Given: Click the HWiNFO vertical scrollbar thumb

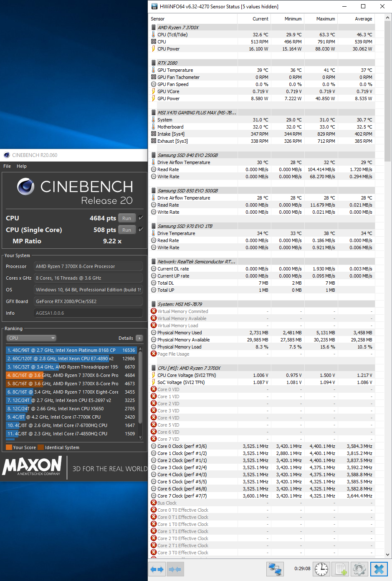Looking at the screenshot, I should point(388,92).
